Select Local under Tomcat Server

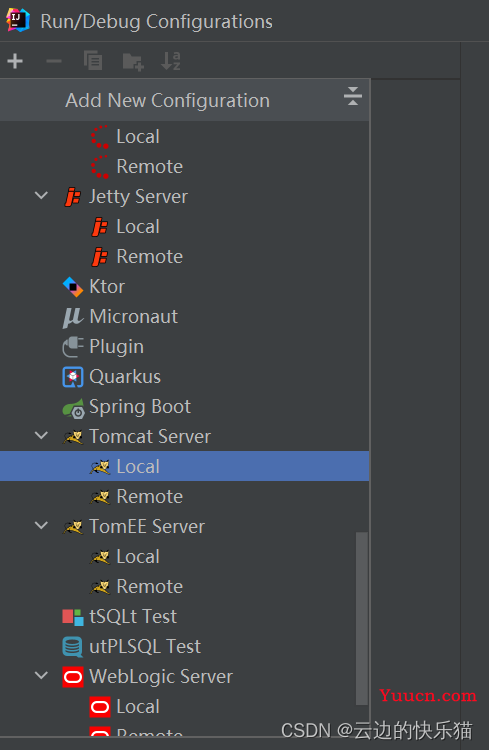click(x=184, y=466)
